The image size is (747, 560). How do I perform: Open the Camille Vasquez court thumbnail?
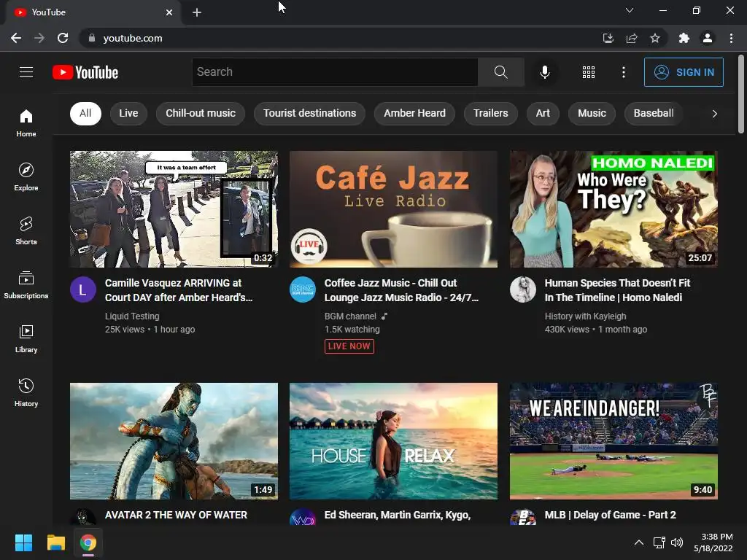(x=174, y=209)
